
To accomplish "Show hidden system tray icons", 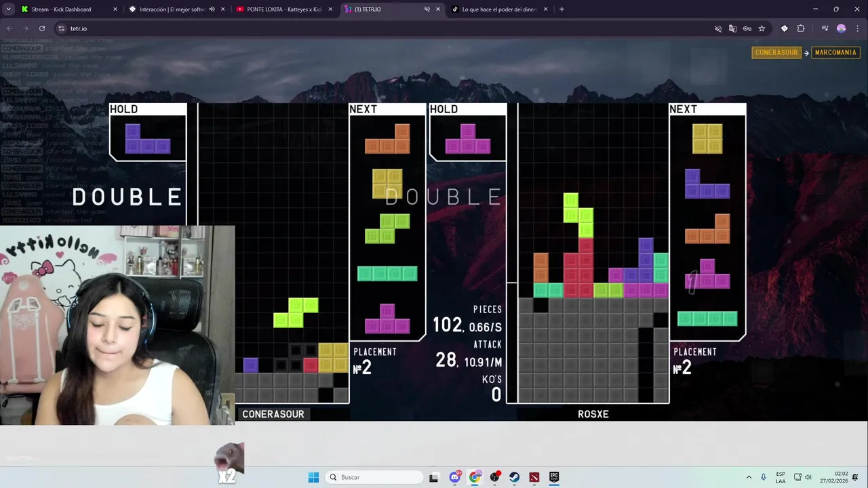I will point(749,477).
